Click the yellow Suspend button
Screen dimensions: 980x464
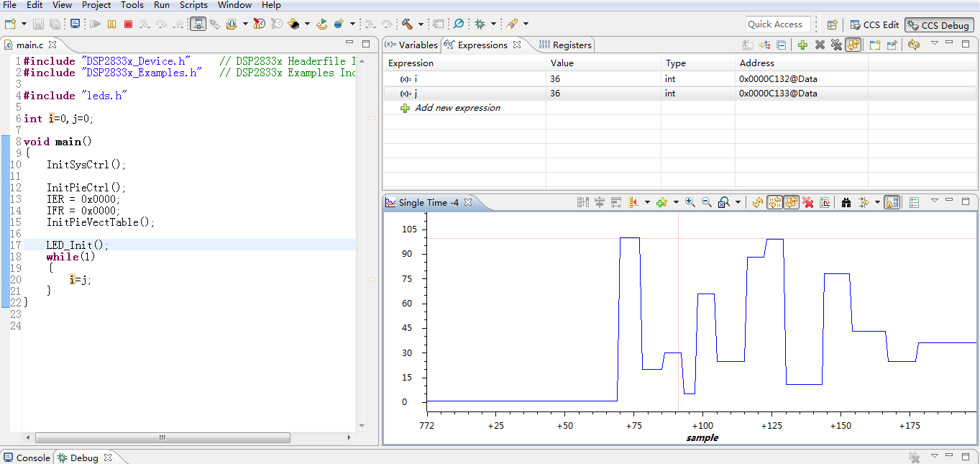(x=111, y=24)
